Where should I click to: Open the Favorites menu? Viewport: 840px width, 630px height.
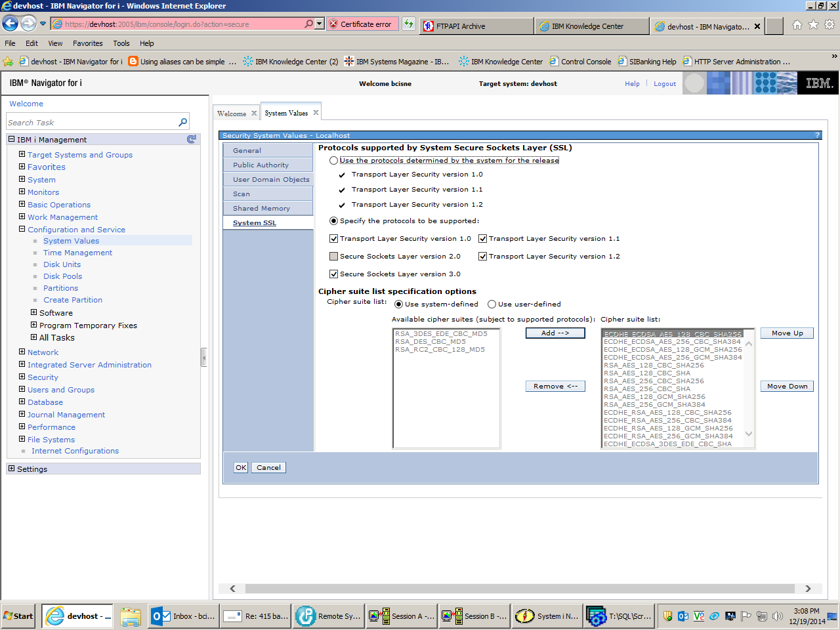pos(87,43)
